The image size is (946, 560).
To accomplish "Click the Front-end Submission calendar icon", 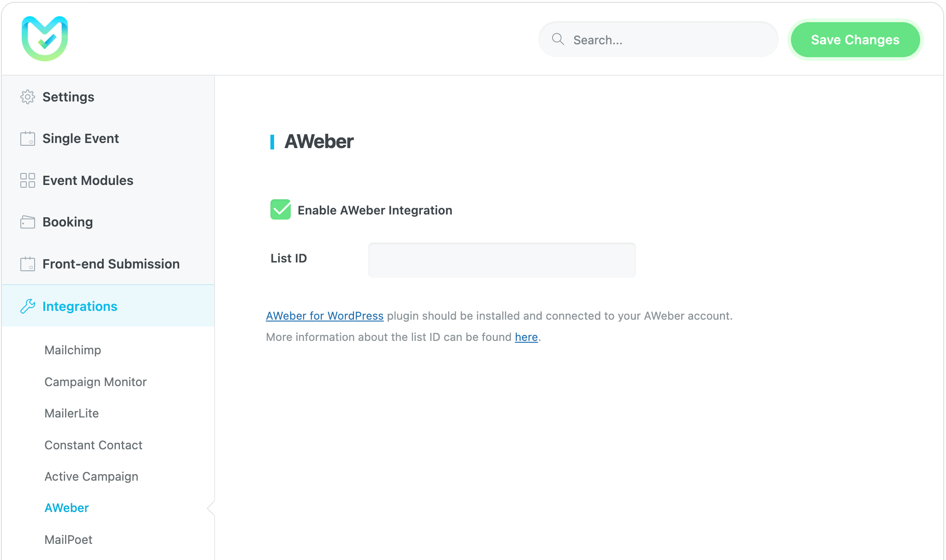I will coord(28,264).
